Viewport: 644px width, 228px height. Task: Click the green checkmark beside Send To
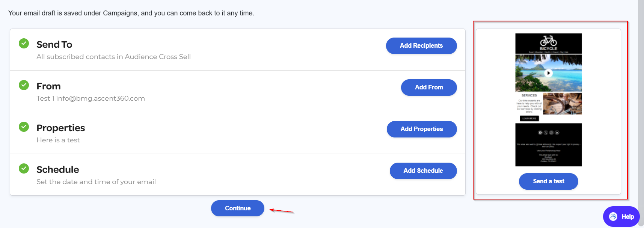24,44
